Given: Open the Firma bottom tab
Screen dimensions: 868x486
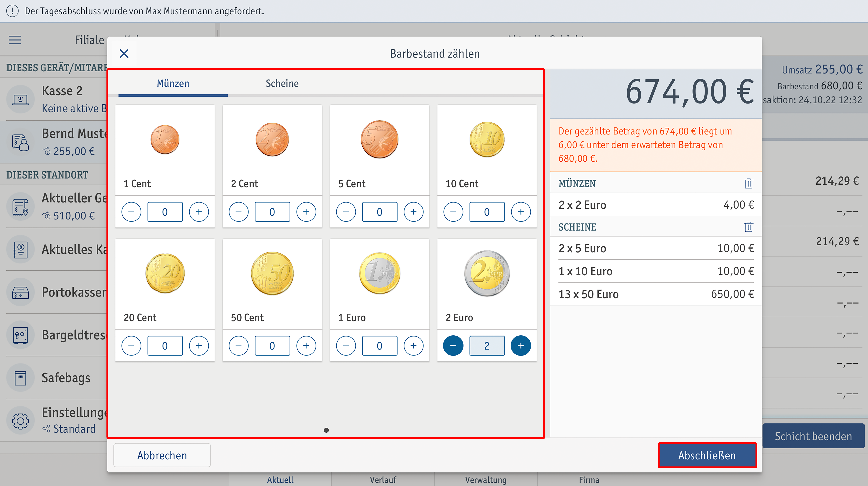Looking at the screenshot, I should pos(589,480).
